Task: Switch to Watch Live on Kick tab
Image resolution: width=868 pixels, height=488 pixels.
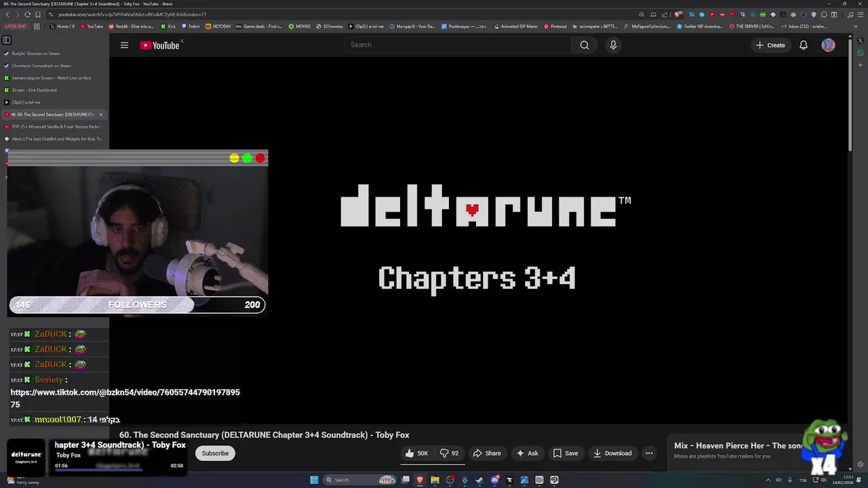Action: click(x=54, y=78)
